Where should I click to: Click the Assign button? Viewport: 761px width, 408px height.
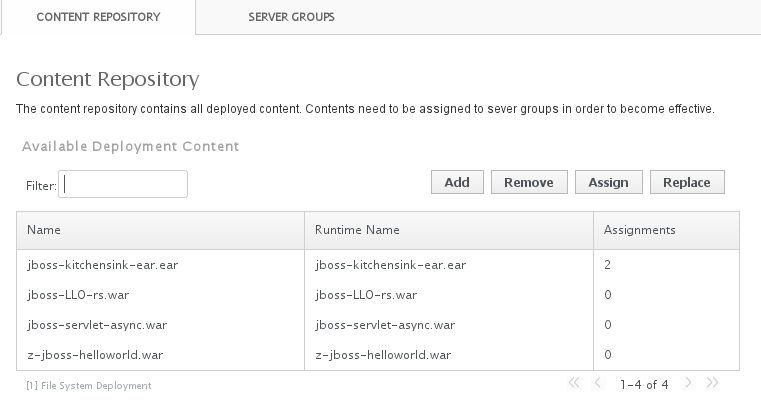[x=609, y=182]
